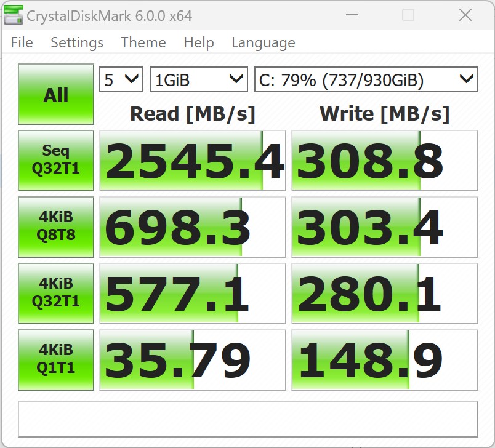Open the Help menu
The image size is (495, 448).
pos(199,42)
